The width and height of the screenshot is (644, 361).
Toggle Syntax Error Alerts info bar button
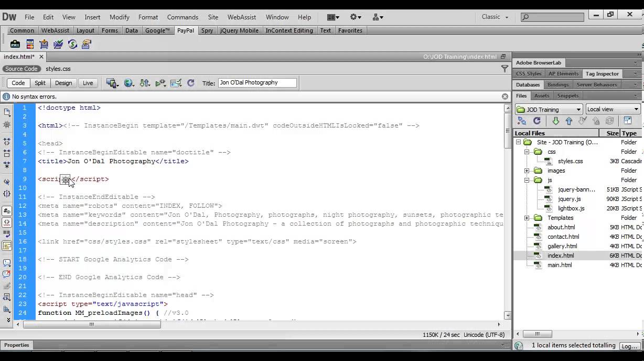click(7, 246)
